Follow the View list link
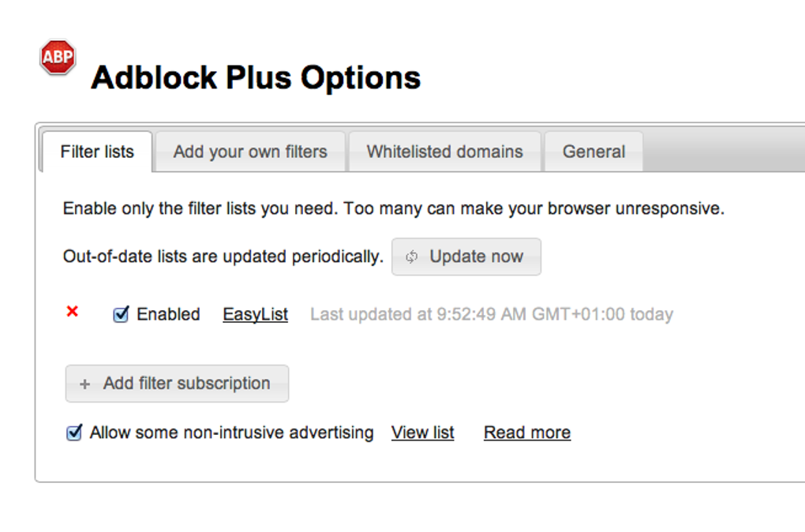 coord(423,433)
